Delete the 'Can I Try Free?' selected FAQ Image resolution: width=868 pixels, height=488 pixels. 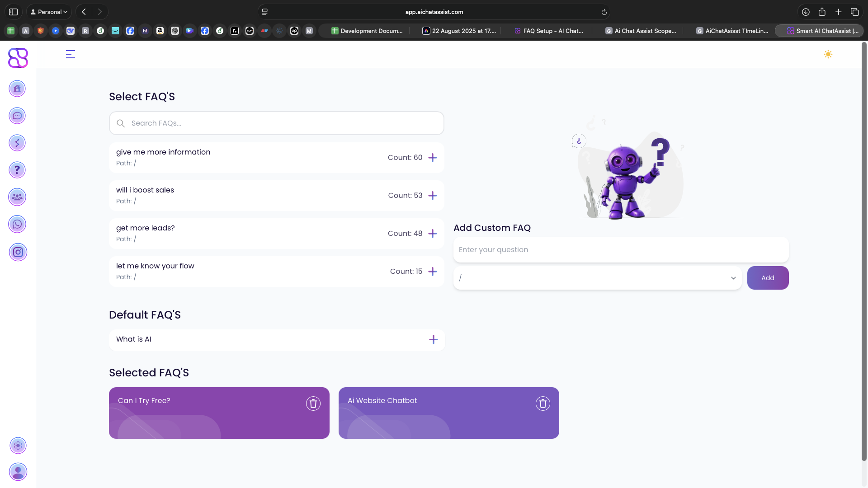click(313, 404)
